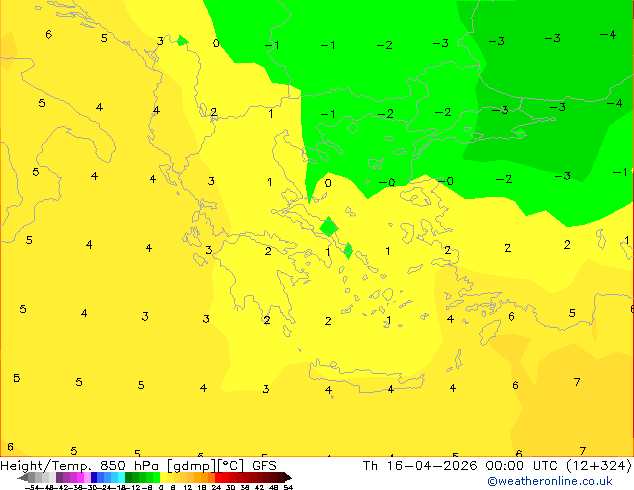
Task: Select the legend tick label "42"
Action: (259, 487)
